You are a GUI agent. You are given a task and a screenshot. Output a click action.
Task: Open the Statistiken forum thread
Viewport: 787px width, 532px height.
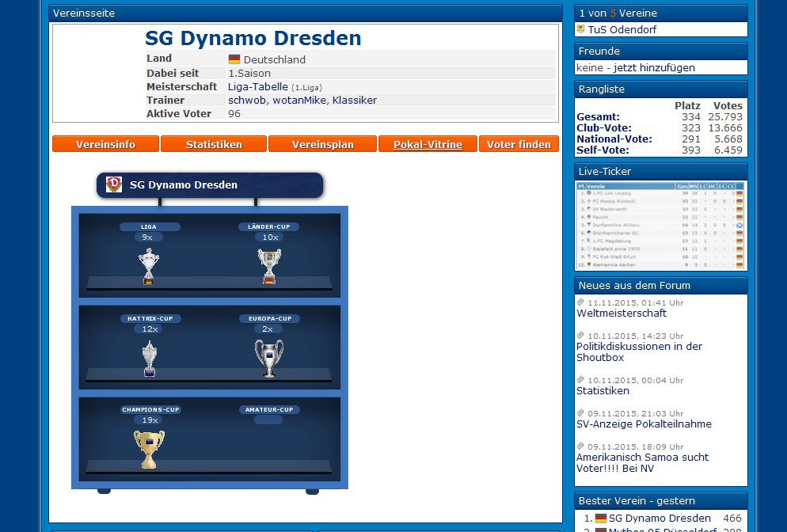point(603,390)
